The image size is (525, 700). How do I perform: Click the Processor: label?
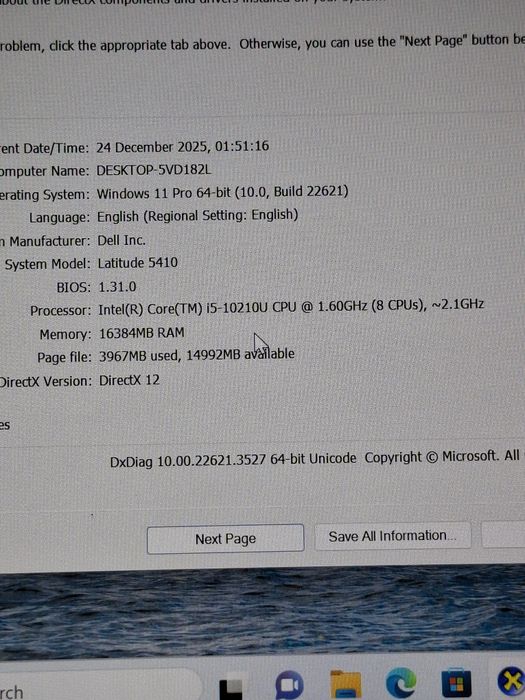tap(60, 311)
